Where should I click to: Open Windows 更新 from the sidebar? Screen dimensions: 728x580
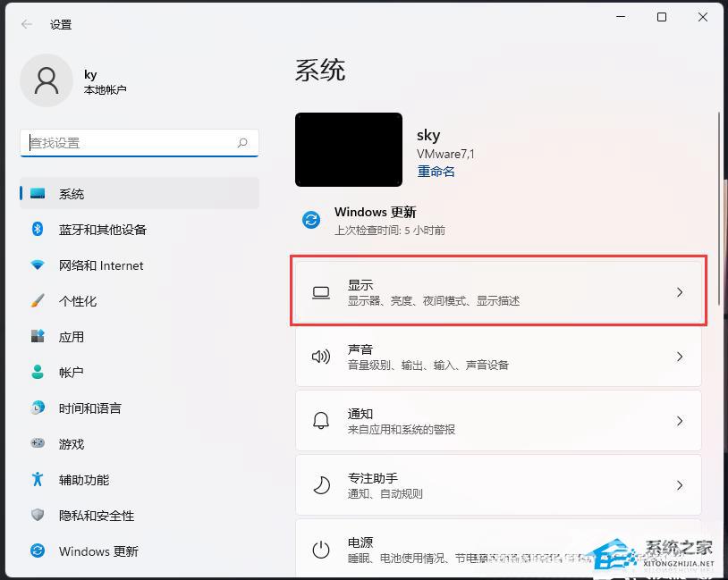[x=97, y=551]
